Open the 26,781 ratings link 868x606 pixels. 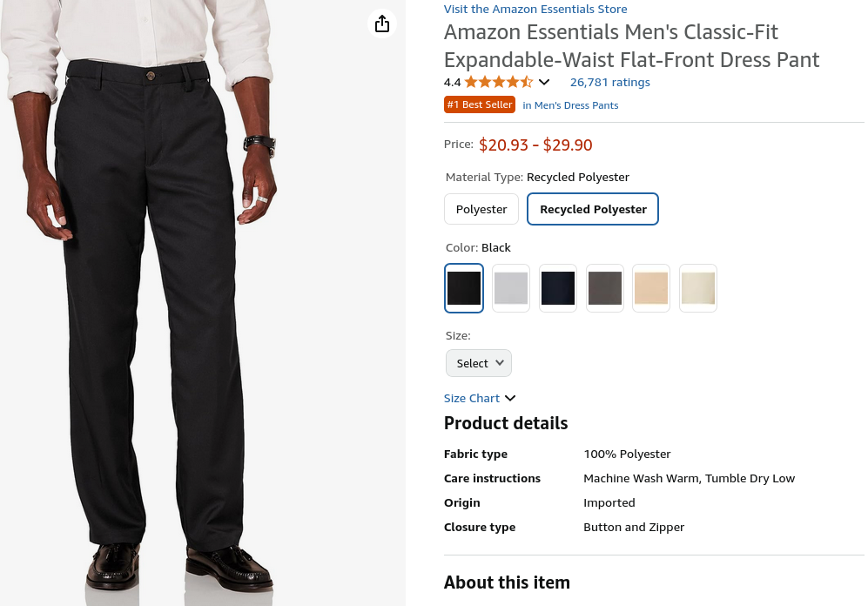(x=609, y=82)
